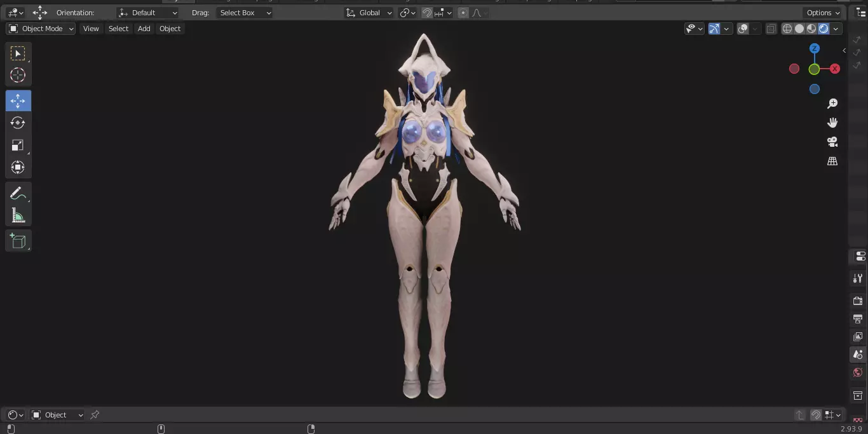Open Options dropdown
The height and width of the screenshot is (434, 868).
[x=823, y=13]
